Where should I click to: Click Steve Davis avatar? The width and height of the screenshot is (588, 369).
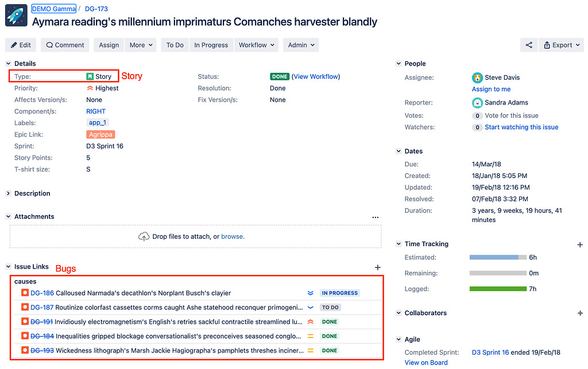tap(477, 77)
